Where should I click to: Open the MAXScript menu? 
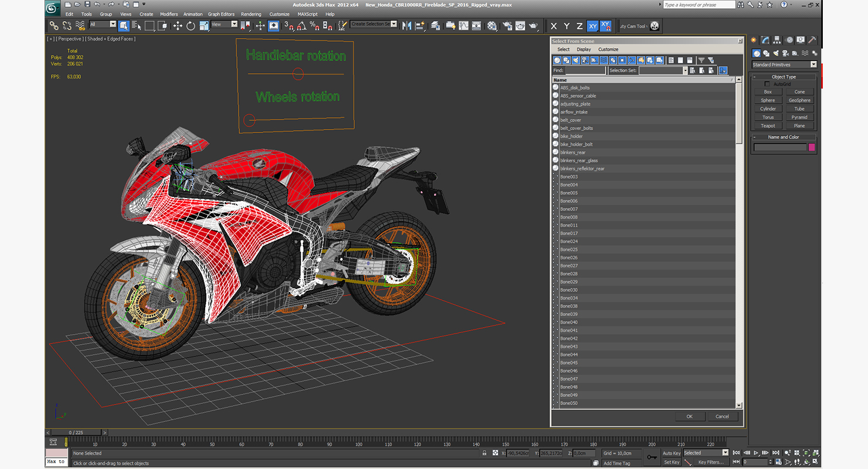(308, 14)
